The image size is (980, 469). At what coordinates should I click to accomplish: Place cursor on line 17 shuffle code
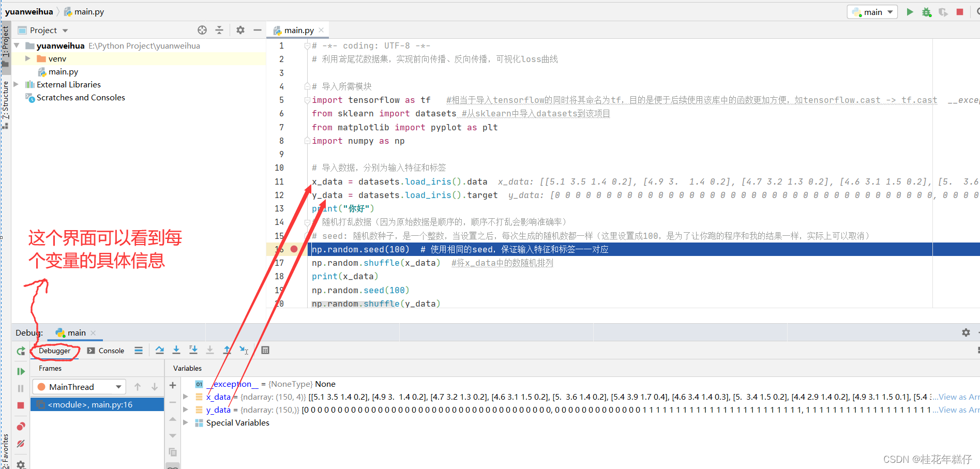(376, 263)
